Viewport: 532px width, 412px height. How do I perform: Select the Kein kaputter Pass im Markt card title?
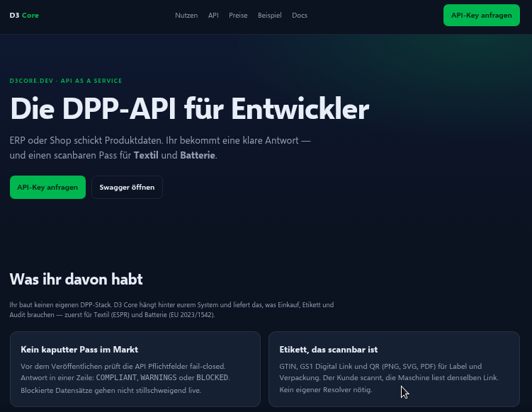click(79, 350)
